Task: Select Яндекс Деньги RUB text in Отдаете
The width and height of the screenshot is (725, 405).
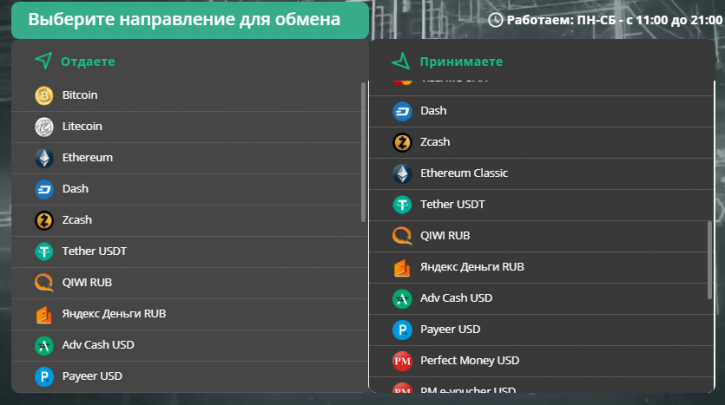Action: click(x=114, y=313)
